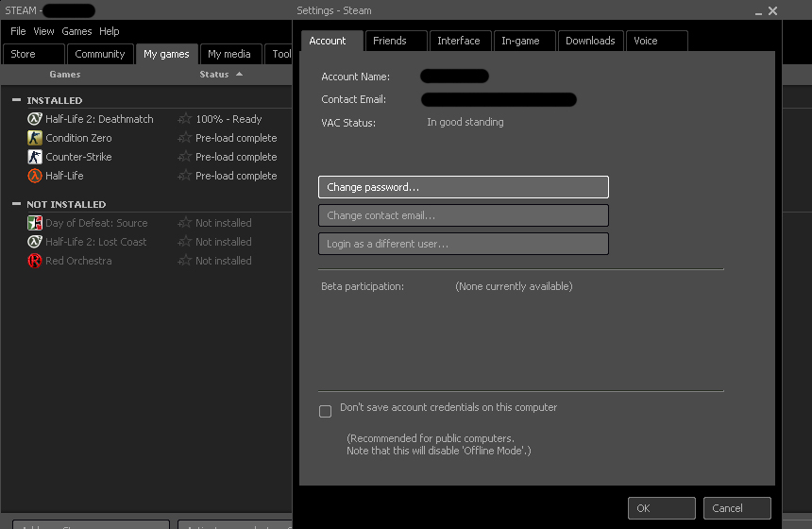Toggle favorite star for Day of Defeat: Source
Viewport: 812px width, 529px height.
[x=184, y=223]
